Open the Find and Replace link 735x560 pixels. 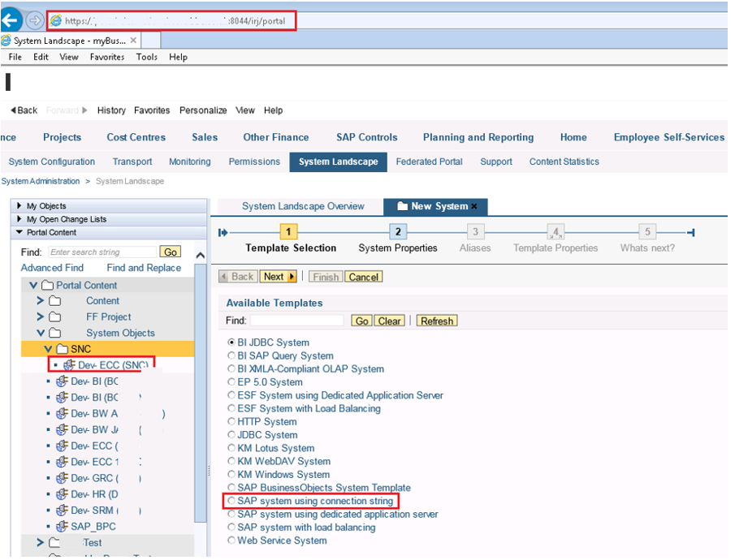tap(144, 268)
